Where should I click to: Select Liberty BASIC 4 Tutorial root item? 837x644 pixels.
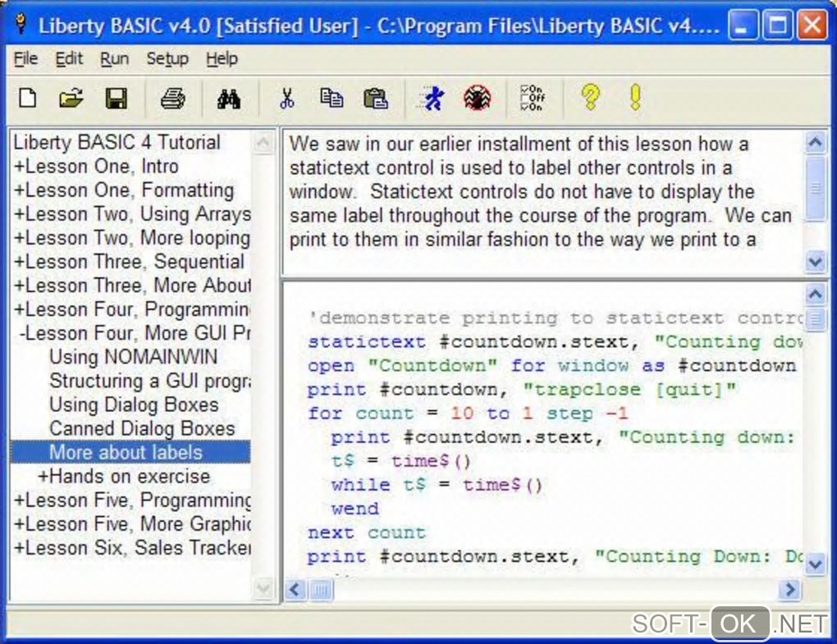tap(117, 143)
